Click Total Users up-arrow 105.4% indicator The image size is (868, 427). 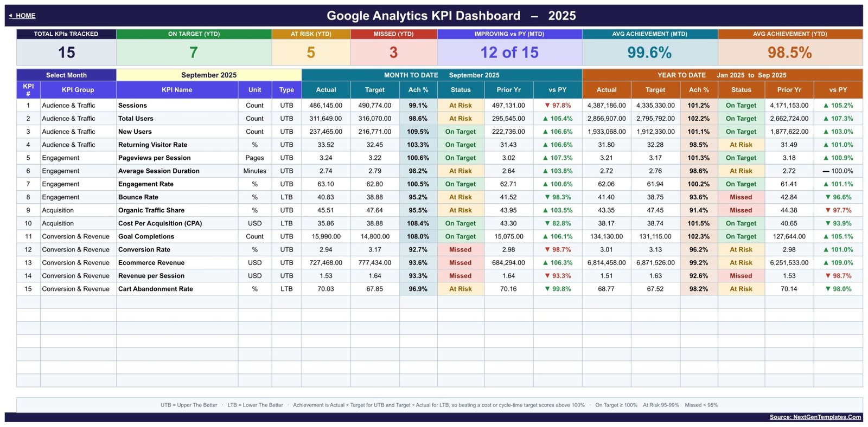(558, 119)
